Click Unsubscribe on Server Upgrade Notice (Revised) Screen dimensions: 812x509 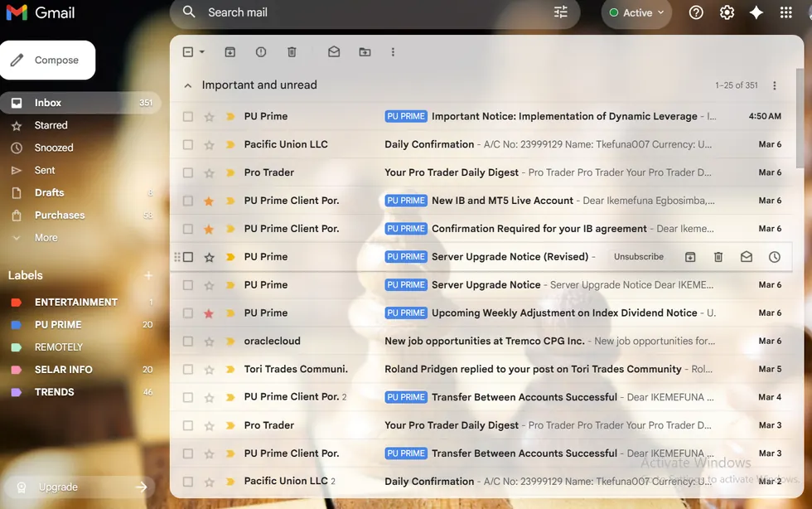click(x=639, y=257)
